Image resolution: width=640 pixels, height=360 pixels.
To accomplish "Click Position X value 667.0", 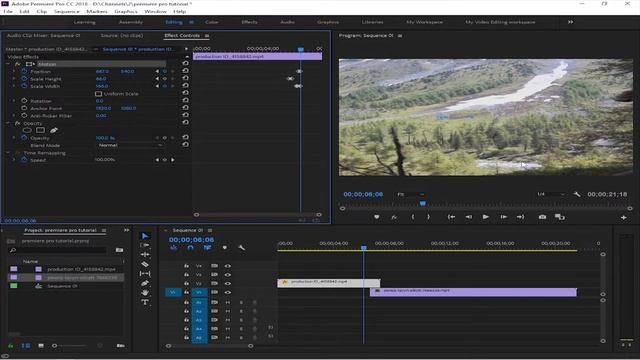I will 102,71.
